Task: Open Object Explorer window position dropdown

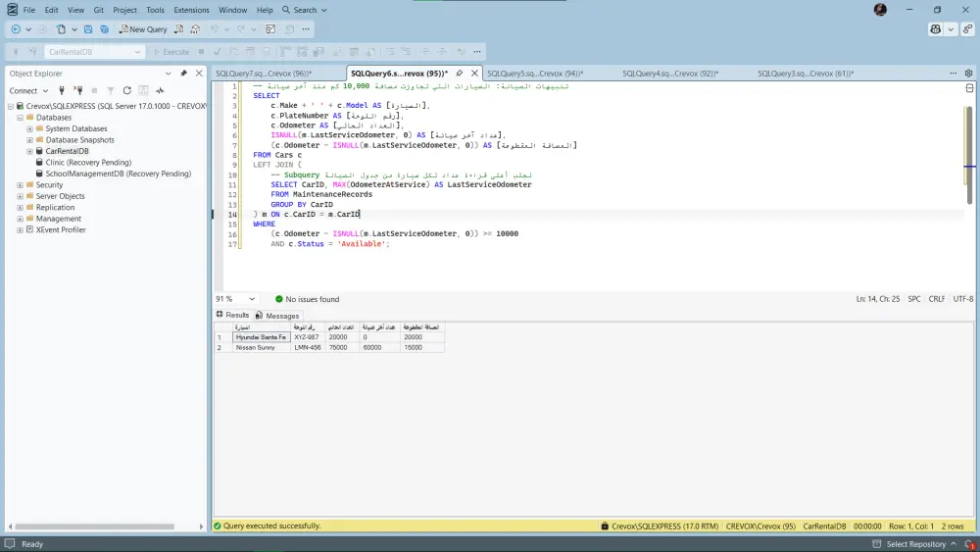Action: click(169, 74)
